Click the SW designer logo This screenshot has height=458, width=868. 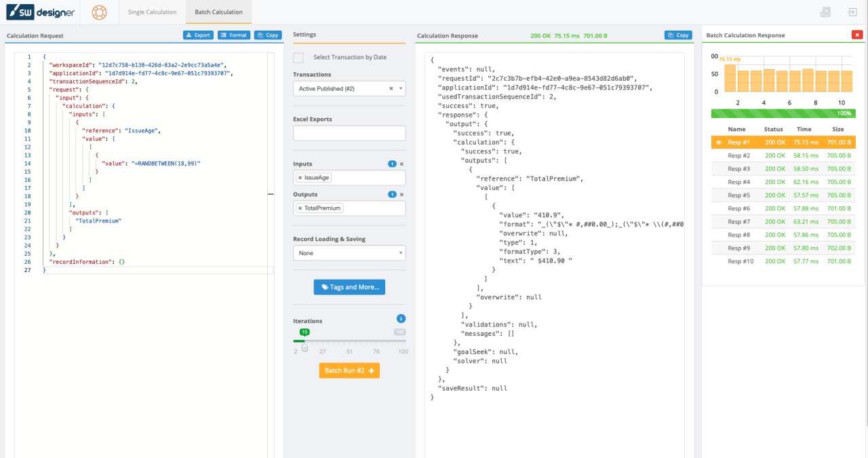pyautogui.click(x=41, y=12)
